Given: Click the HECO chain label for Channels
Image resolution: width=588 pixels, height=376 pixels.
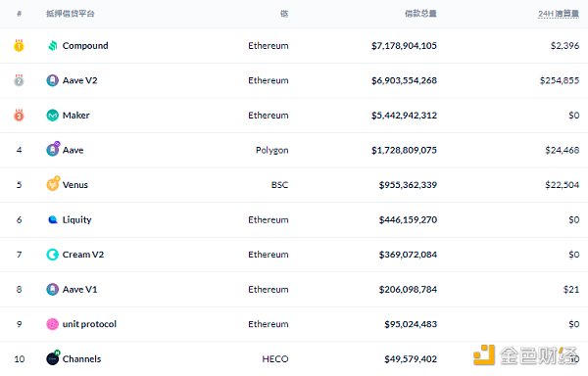Looking at the screenshot, I should pos(275,359).
